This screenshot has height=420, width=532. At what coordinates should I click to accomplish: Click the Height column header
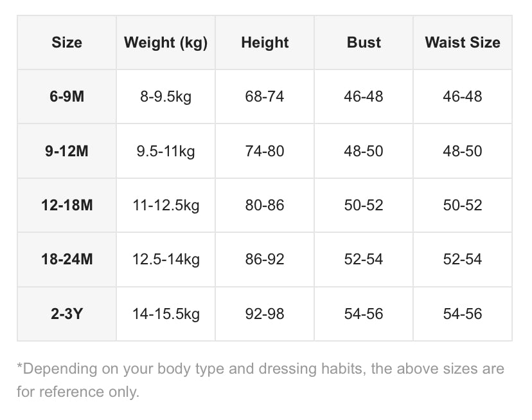click(265, 42)
